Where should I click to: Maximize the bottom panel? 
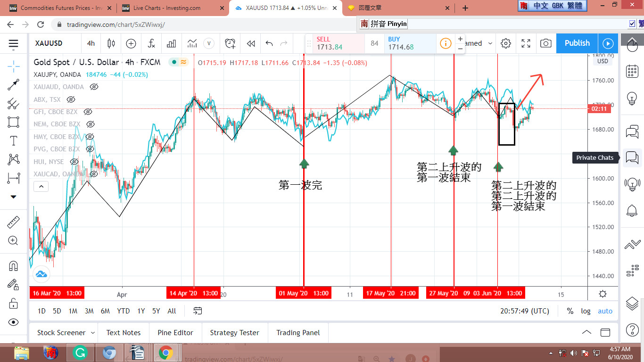[x=605, y=332]
